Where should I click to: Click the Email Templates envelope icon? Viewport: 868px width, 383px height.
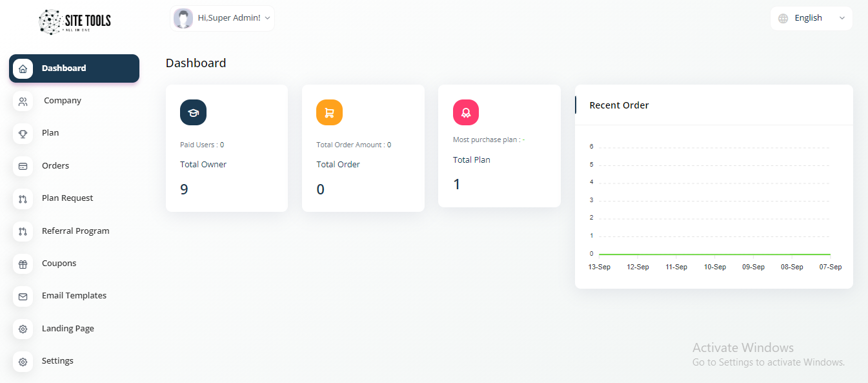pyautogui.click(x=23, y=296)
